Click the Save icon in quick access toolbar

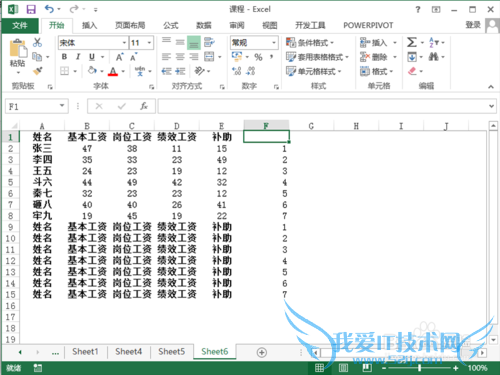31,9
